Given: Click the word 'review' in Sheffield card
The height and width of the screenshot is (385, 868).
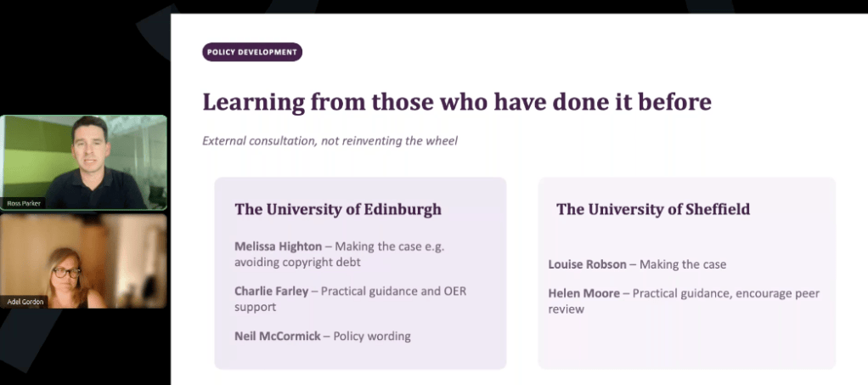Looking at the screenshot, I should (x=566, y=309).
